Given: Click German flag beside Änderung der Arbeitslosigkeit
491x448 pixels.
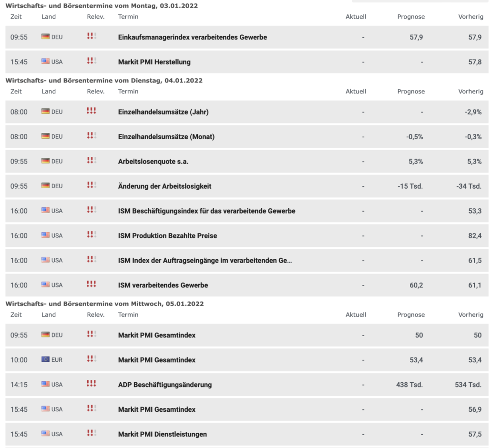Looking at the screenshot, I should (45, 186).
